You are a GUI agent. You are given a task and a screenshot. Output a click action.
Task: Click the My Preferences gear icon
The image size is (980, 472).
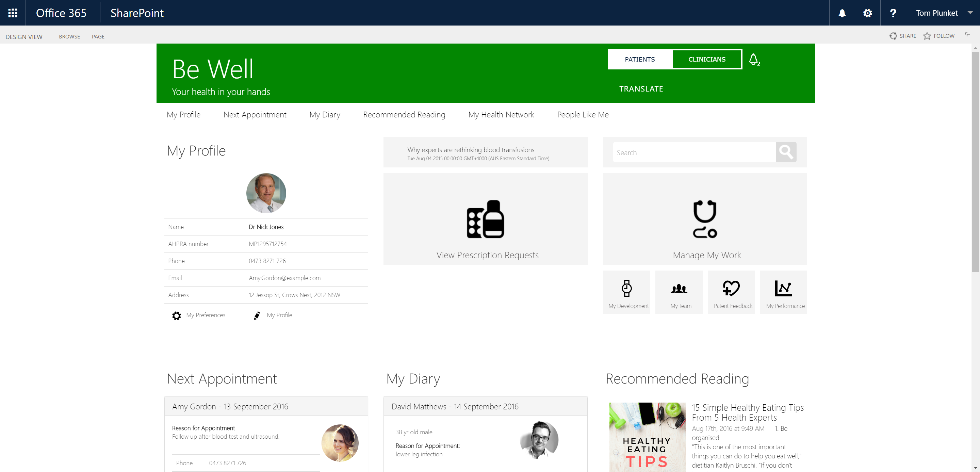coord(177,315)
